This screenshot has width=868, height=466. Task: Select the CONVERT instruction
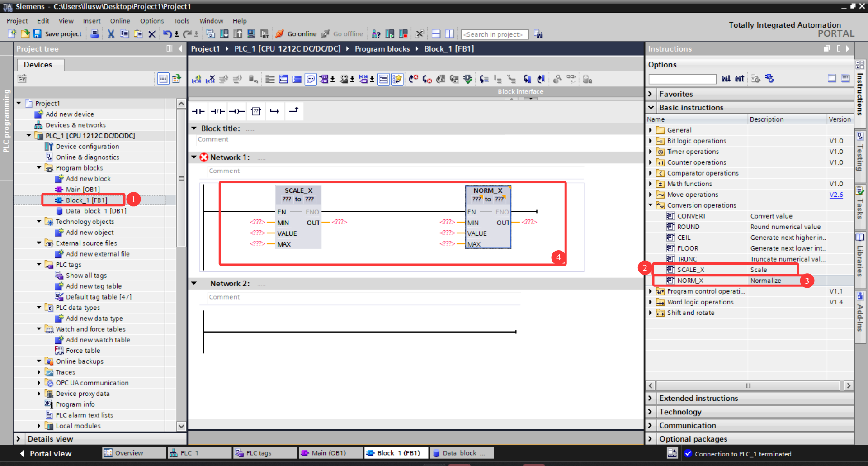(691, 216)
